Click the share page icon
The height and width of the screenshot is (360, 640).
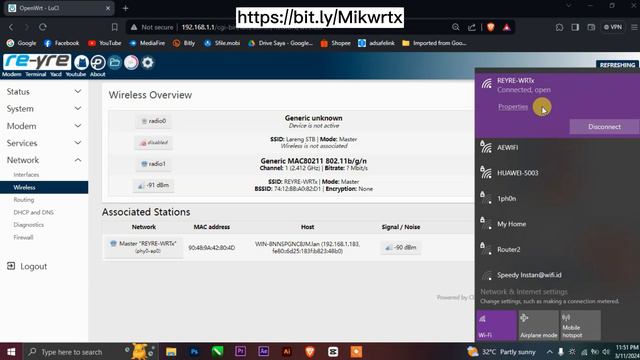pyautogui.click(x=472, y=27)
